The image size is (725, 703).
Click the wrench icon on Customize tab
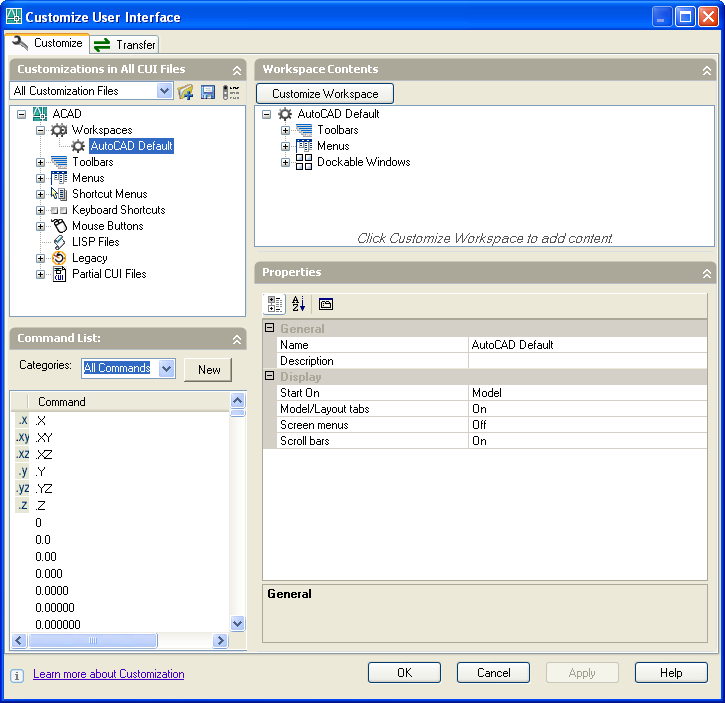pos(20,43)
